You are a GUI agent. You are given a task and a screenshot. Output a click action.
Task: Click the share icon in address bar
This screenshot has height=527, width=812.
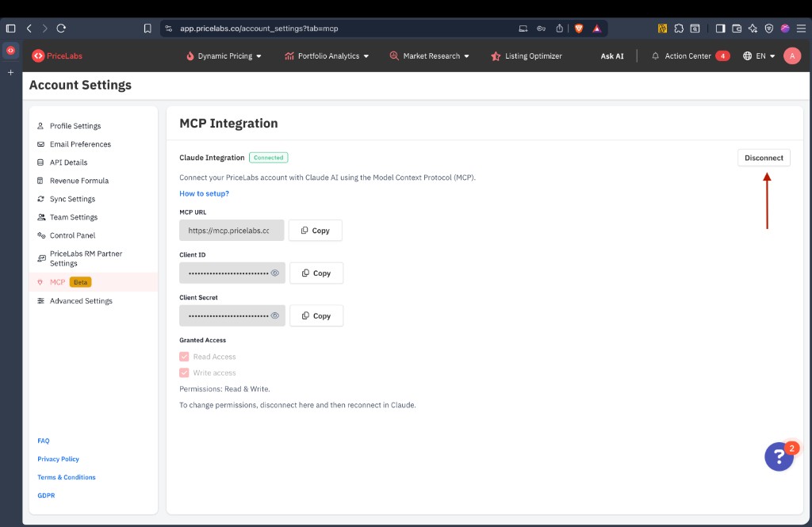tap(560, 29)
